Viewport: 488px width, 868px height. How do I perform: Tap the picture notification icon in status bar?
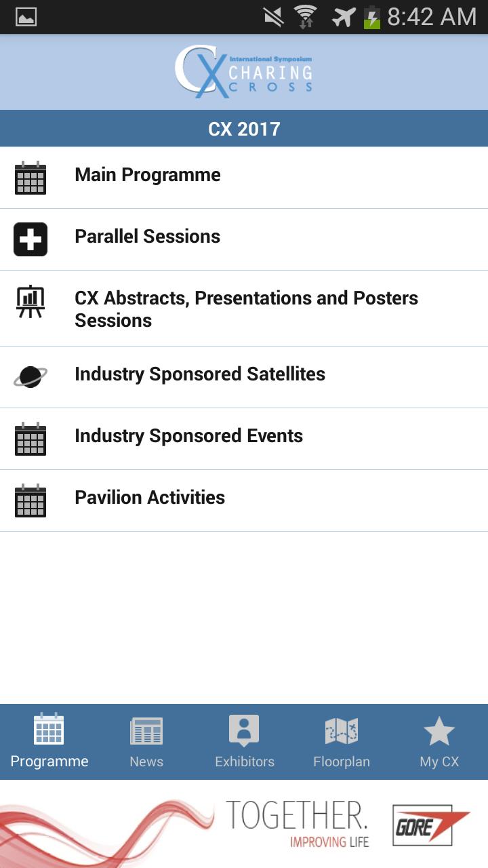coord(26,17)
